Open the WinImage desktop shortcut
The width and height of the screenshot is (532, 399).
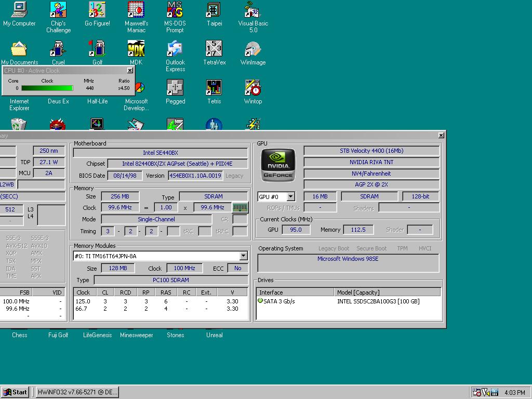point(253,49)
